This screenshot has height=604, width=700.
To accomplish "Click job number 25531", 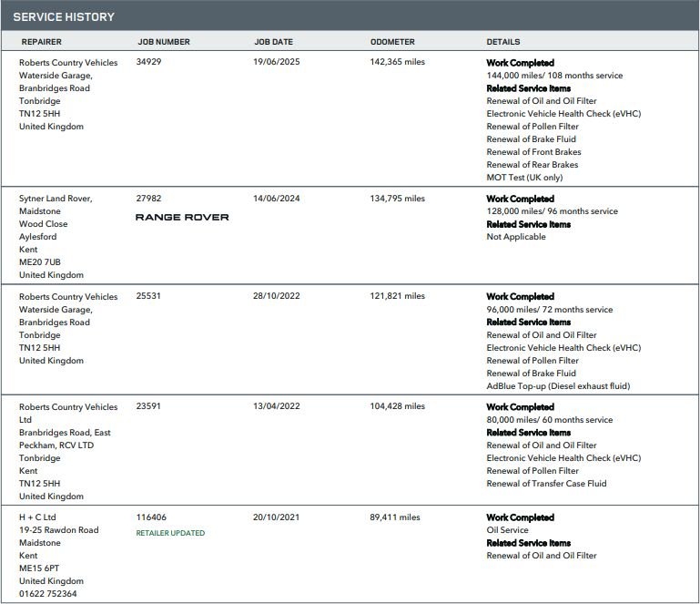I will pyautogui.click(x=148, y=296).
